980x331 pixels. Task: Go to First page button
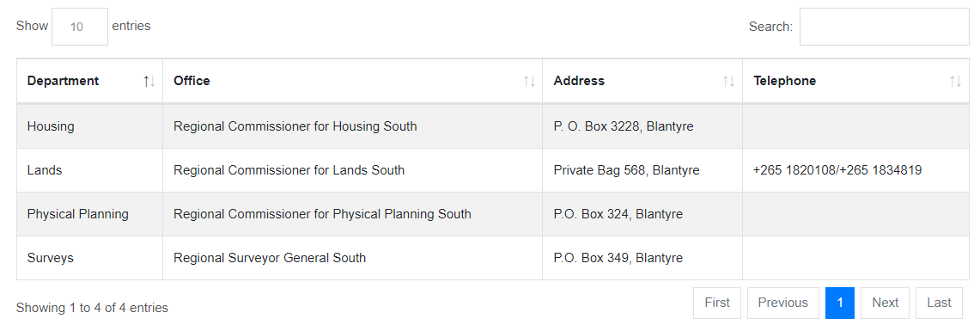point(717,303)
